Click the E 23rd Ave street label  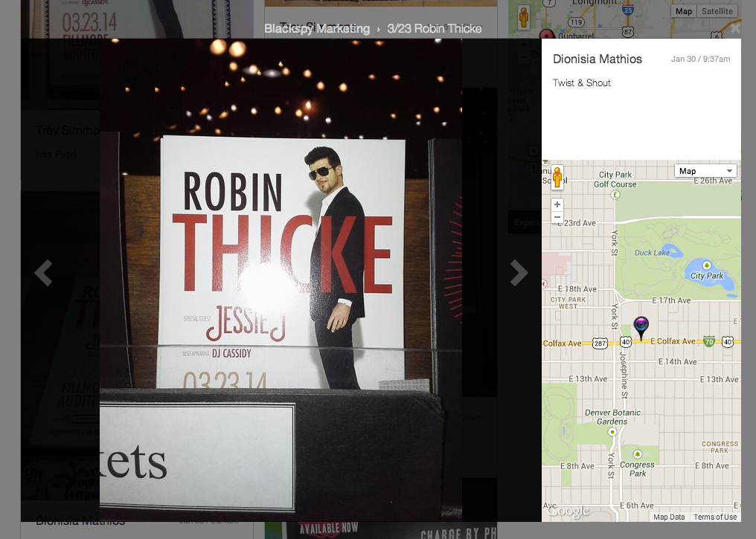tap(576, 223)
